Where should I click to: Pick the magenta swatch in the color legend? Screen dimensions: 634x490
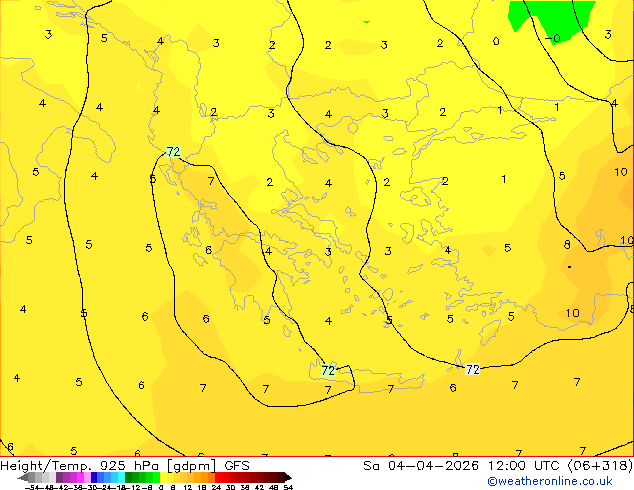pos(80,477)
